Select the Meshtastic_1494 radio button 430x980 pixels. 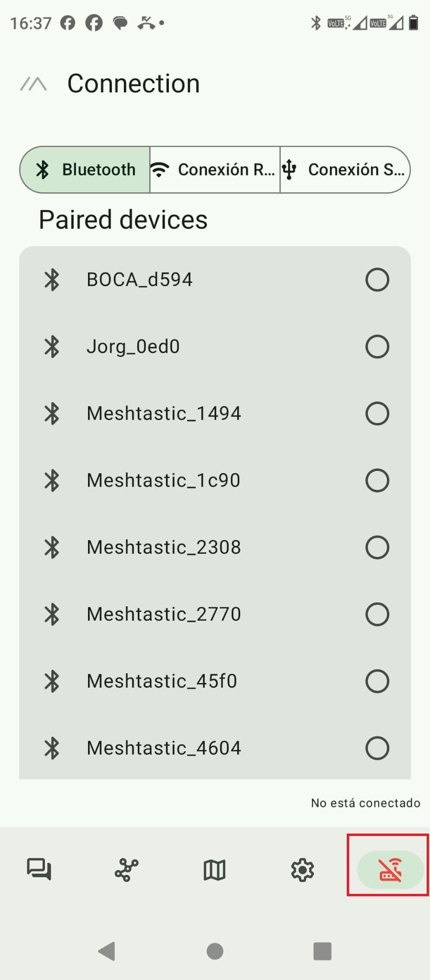(377, 413)
